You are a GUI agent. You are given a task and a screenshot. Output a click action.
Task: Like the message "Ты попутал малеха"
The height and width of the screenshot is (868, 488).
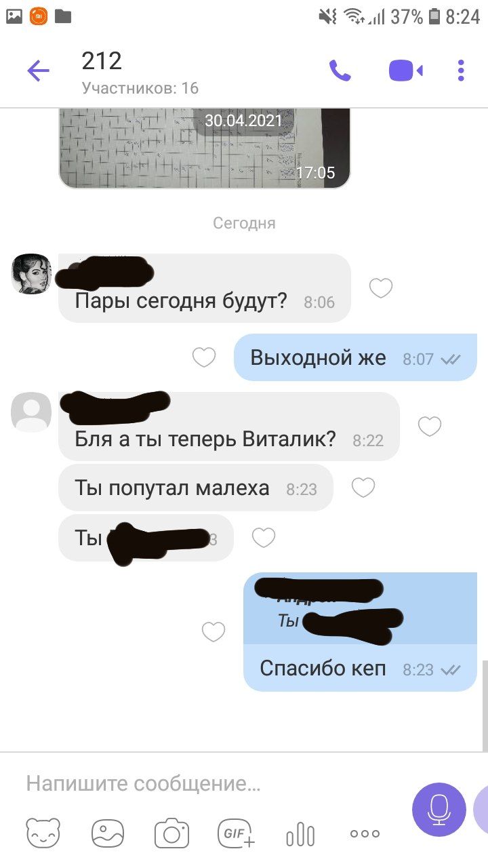363,488
